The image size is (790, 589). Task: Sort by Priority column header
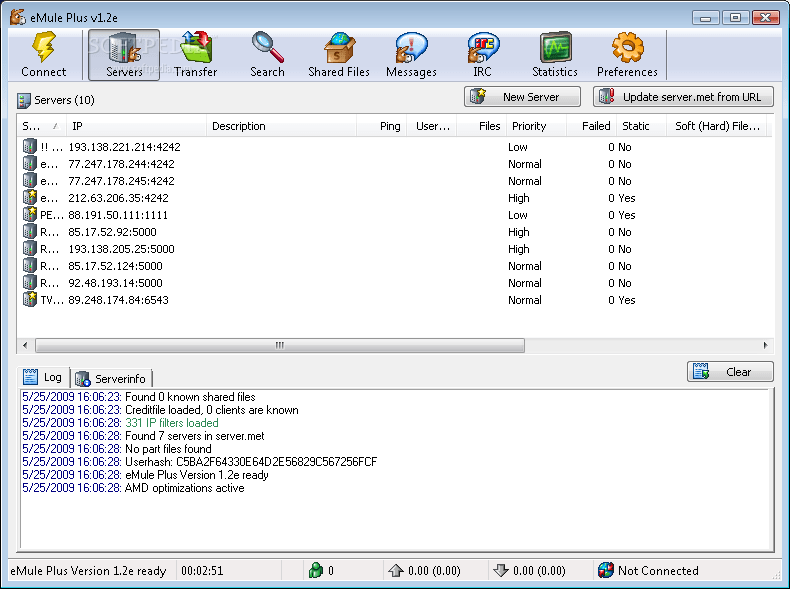pyautogui.click(x=537, y=126)
